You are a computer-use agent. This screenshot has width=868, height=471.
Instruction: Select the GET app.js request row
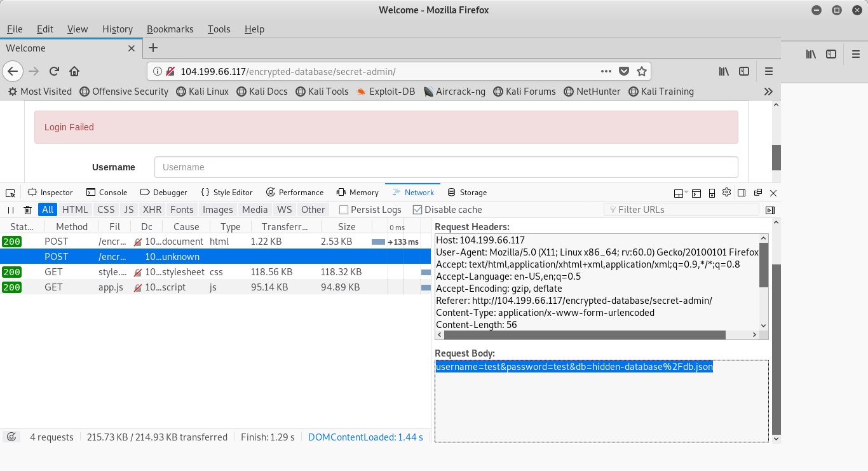[191, 287]
